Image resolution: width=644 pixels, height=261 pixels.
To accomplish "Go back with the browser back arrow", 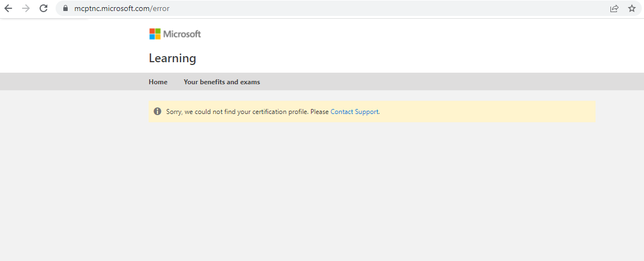I will pos(8,8).
